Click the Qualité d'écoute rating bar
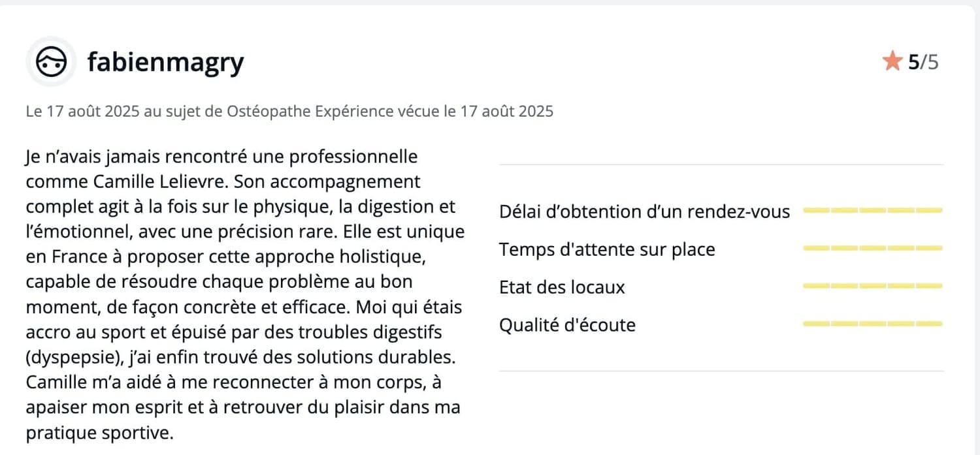The image size is (980, 455). 873,324
